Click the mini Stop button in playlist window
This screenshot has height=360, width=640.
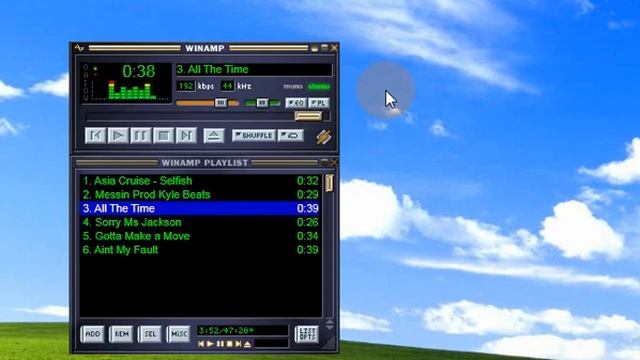pos(229,344)
